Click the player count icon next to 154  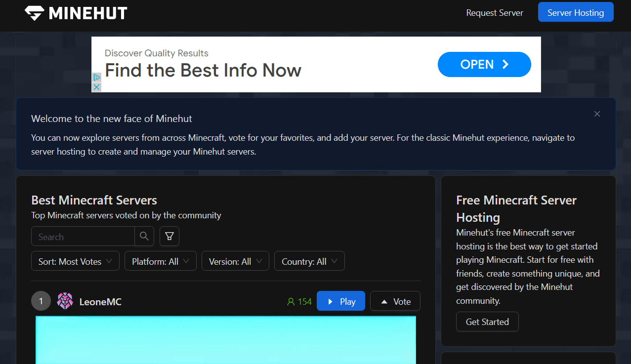point(291,301)
